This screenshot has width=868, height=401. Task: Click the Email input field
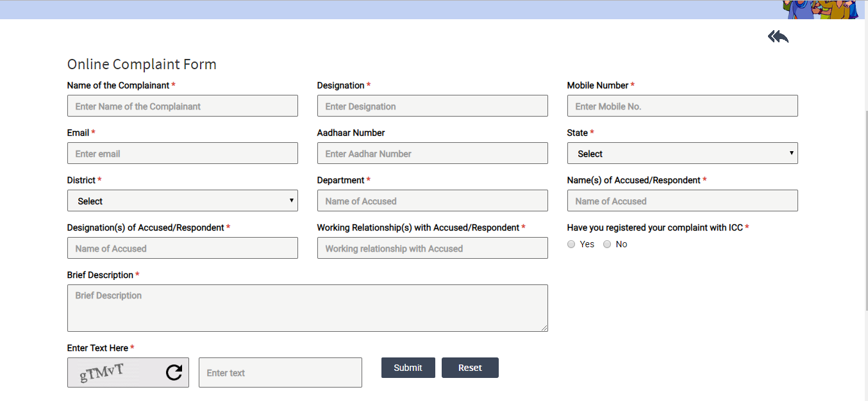pyautogui.click(x=182, y=154)
